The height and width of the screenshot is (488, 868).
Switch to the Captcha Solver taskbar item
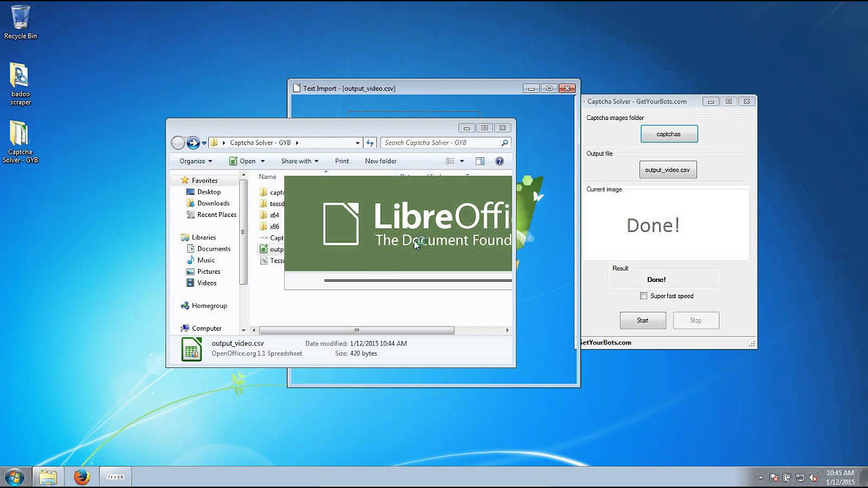click(115, 477)
